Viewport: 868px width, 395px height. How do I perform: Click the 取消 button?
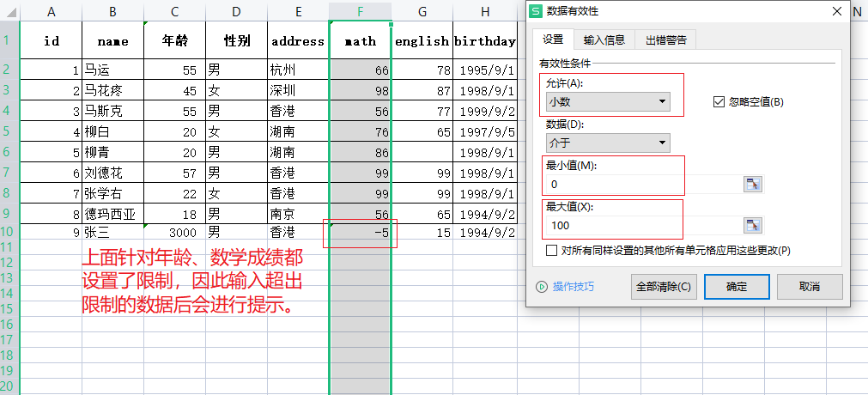coord(809,287)
